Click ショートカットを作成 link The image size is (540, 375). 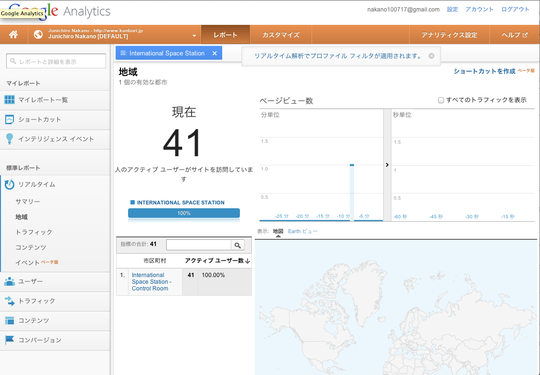[484, 71]
